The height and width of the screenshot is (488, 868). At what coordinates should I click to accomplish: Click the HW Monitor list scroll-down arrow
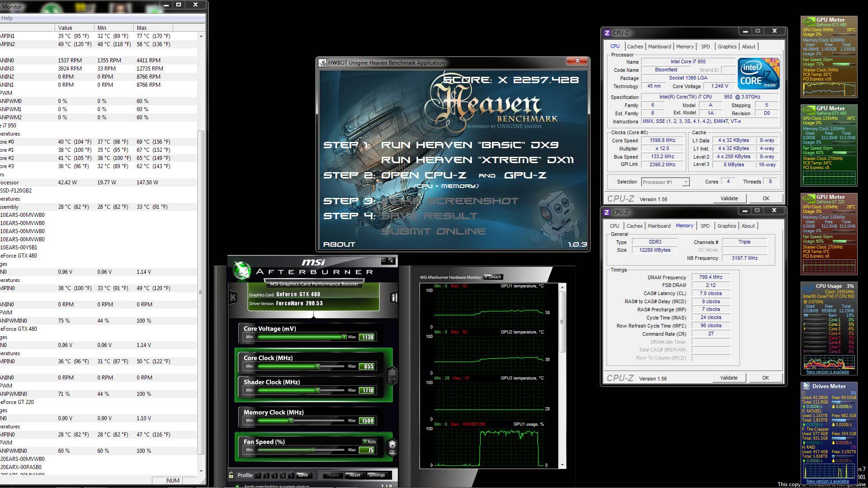click(201, 471)
